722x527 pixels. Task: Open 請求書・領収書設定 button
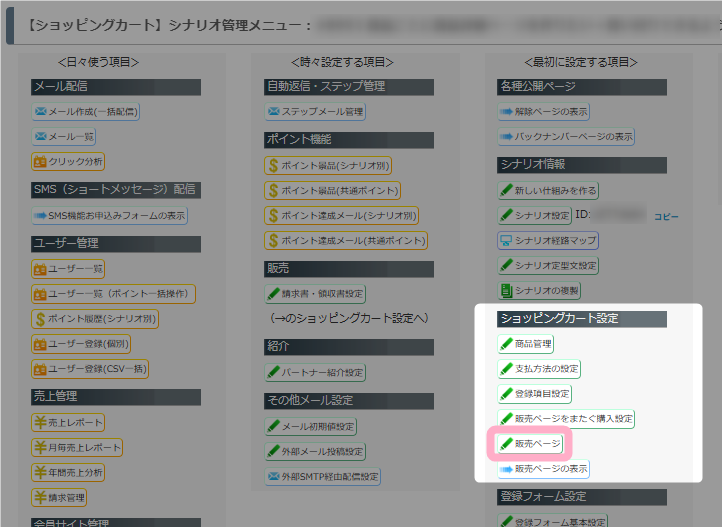(315, 294)
